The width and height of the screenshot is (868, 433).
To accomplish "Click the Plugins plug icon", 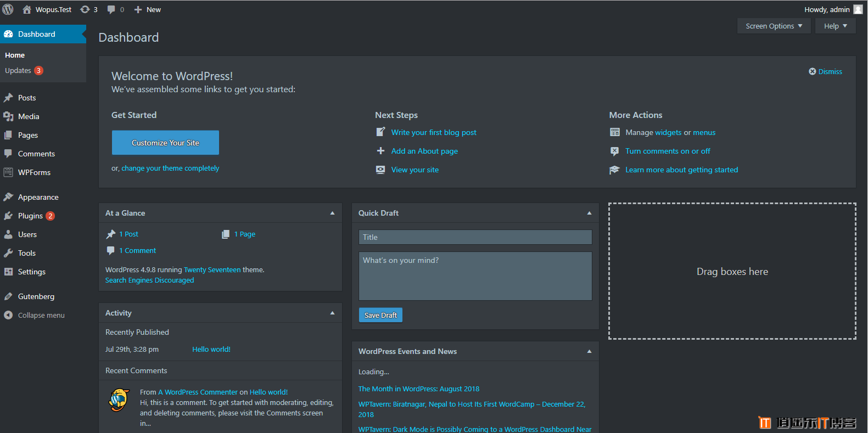I will click(x=8, y=216).
